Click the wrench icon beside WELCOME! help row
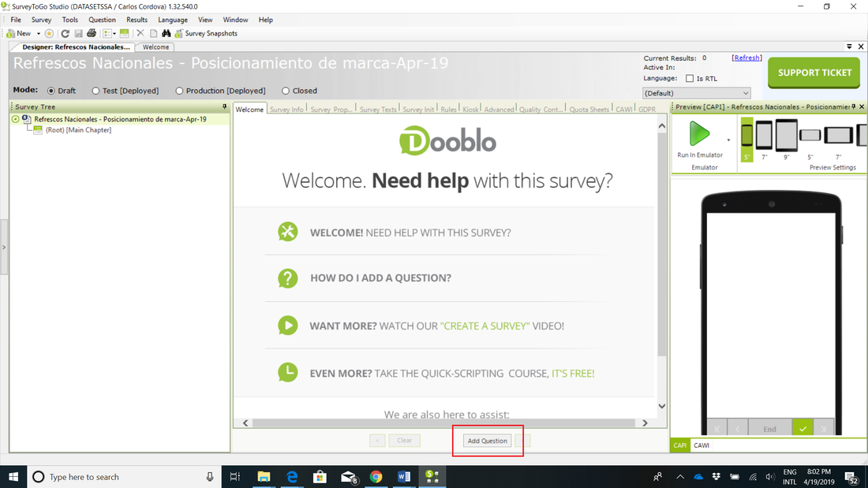This screenshot has height=488, width=868. (x=288, y=232)
